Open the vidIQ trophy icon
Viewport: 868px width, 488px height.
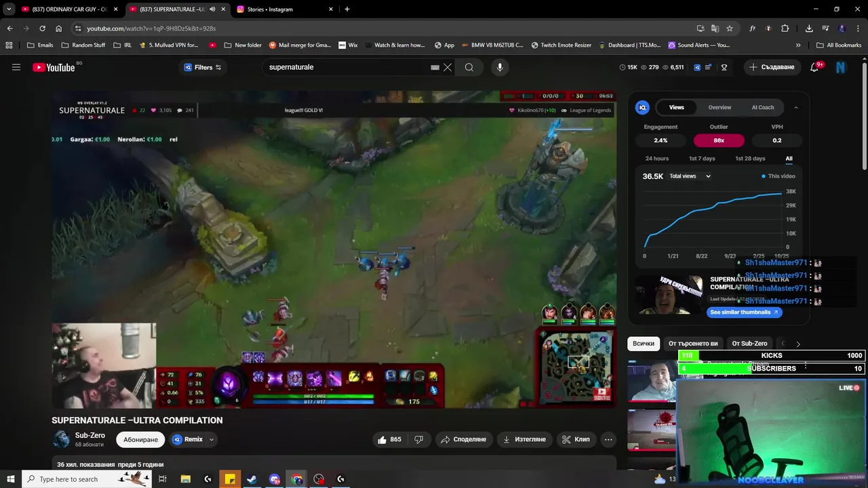coord(724,67)
